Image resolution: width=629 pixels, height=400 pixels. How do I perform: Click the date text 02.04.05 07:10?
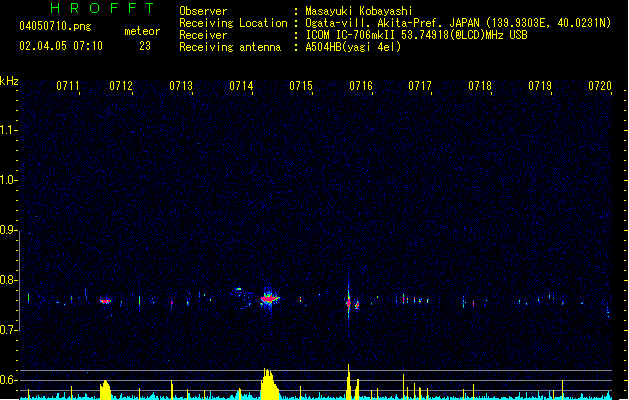tap(61, 46)
